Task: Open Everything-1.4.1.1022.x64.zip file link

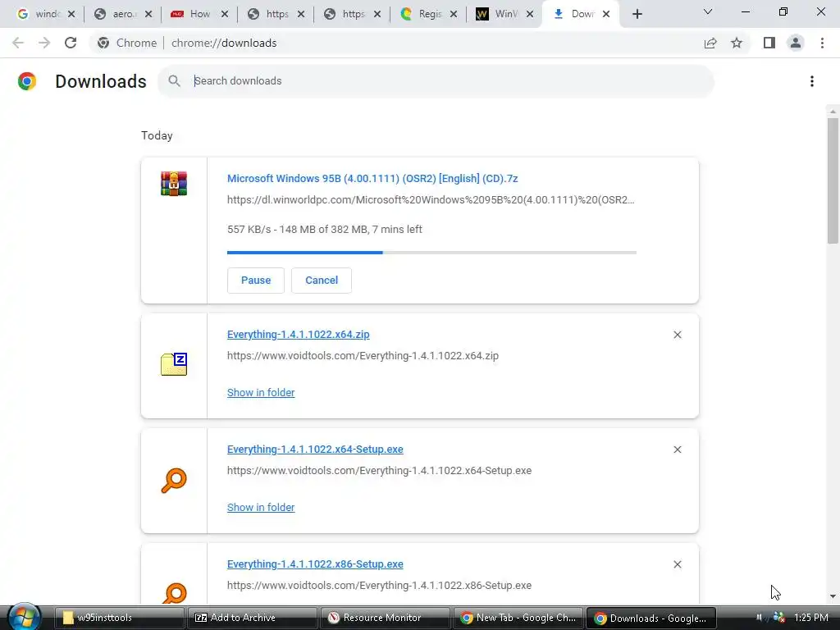Action: click(x=299, y=335)
